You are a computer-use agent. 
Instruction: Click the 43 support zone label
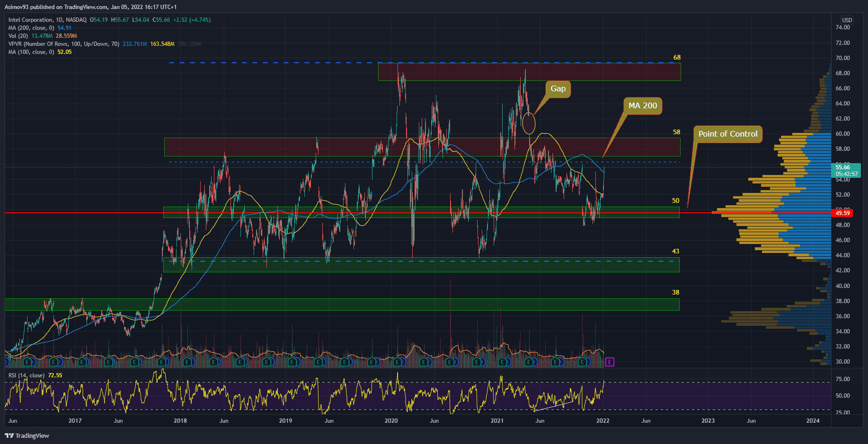(675, 252)
